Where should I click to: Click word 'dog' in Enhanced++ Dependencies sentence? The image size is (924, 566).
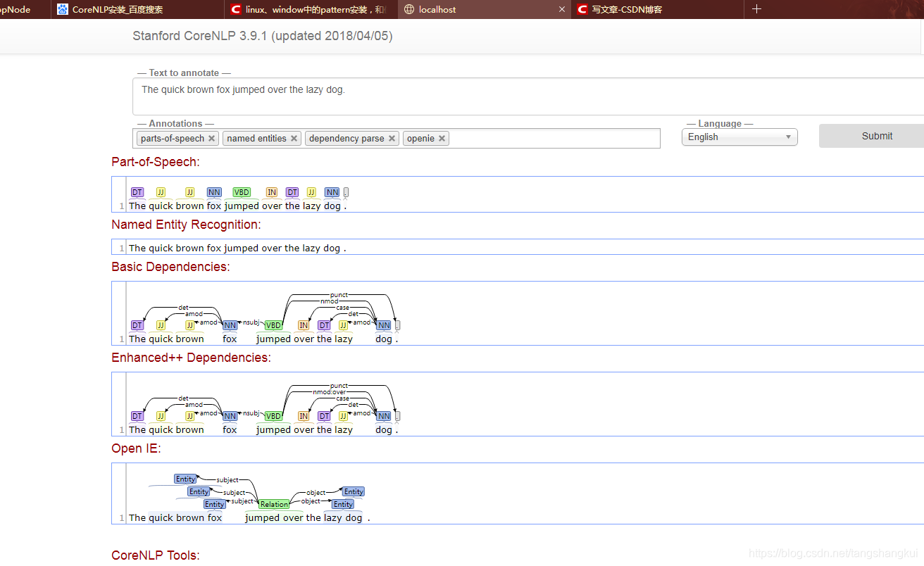[x=384, y=430]
